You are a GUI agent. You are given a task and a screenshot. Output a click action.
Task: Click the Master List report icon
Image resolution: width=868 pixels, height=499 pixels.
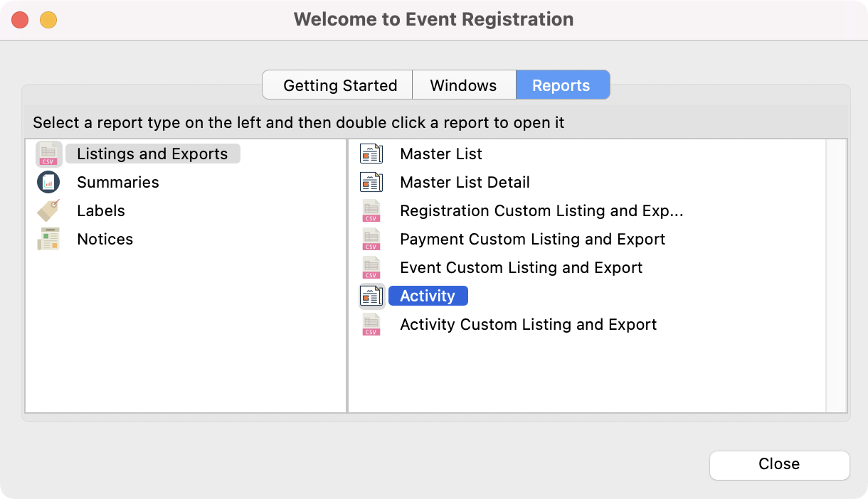371,154
